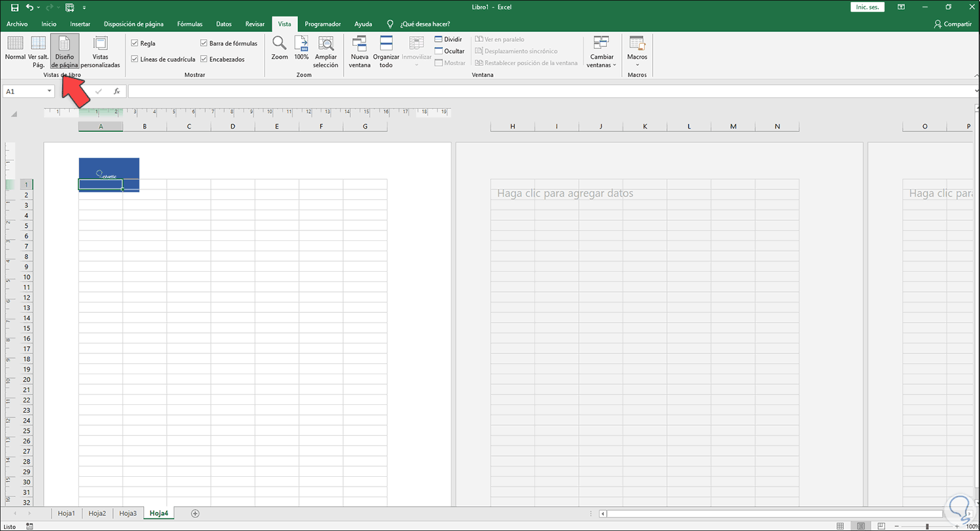Click the zoom out minus button
This screenshot has height=531, width=980.
pos(897,526)
